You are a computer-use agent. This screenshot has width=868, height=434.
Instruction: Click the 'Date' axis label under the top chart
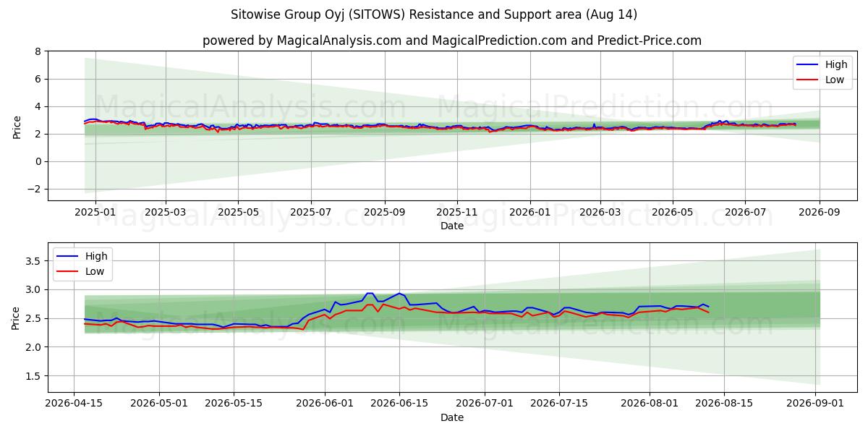pos(452,226)
